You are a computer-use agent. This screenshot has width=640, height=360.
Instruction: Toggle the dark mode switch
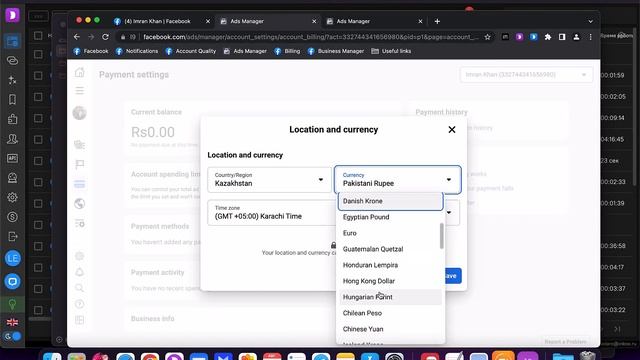coord(12,336)
